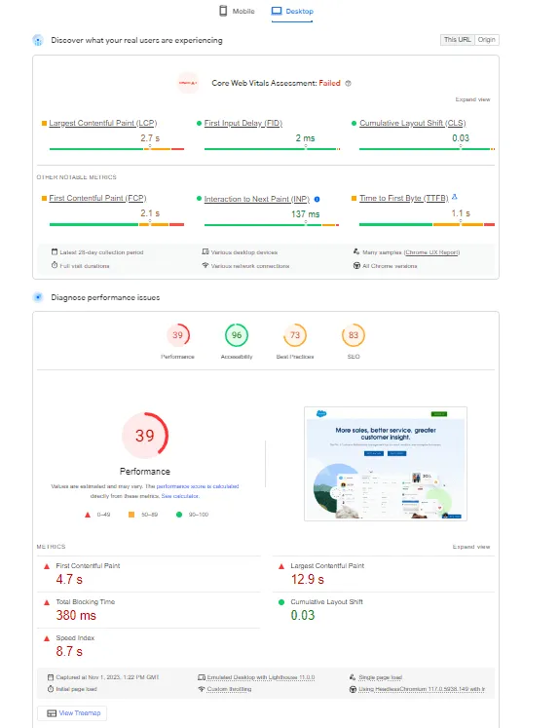
Task: Switch to Origin data view
Action: coord(486,40)
